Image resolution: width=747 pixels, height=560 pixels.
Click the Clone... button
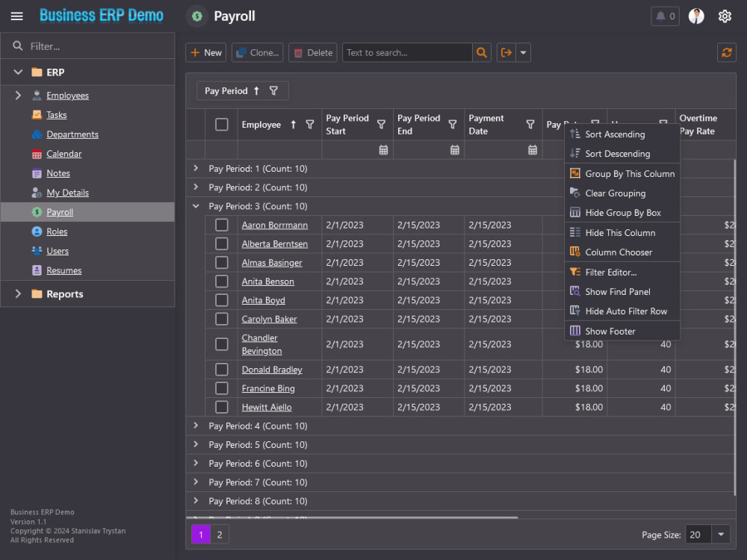257,52
